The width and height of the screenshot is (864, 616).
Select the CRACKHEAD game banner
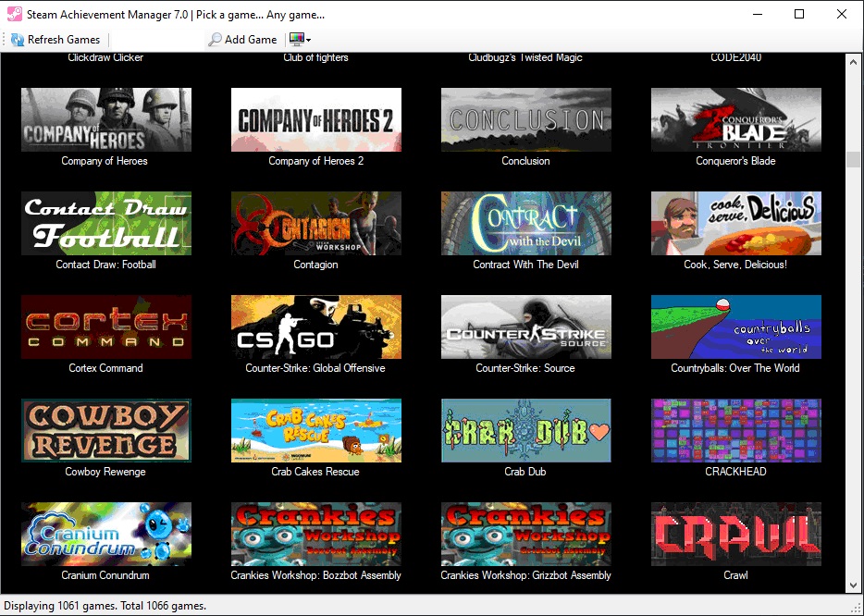click(x=736, y=430)
